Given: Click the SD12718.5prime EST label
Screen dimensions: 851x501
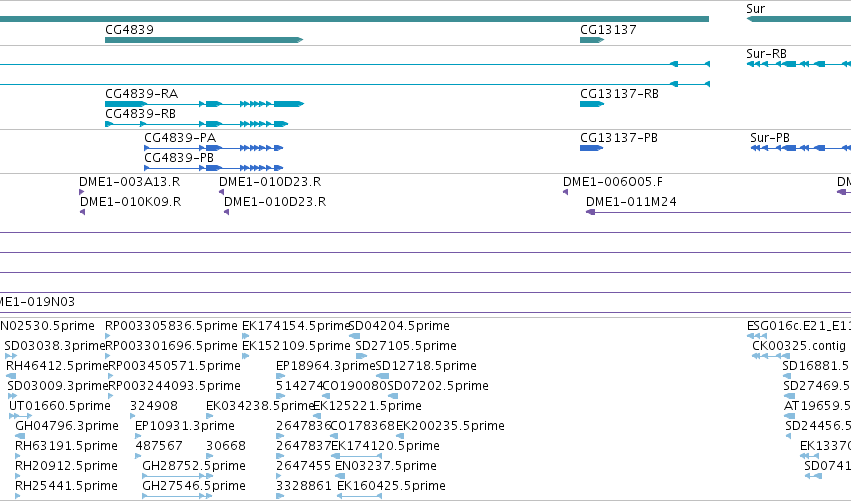Looking at the screenshot, I should click(x=426, y=366).
